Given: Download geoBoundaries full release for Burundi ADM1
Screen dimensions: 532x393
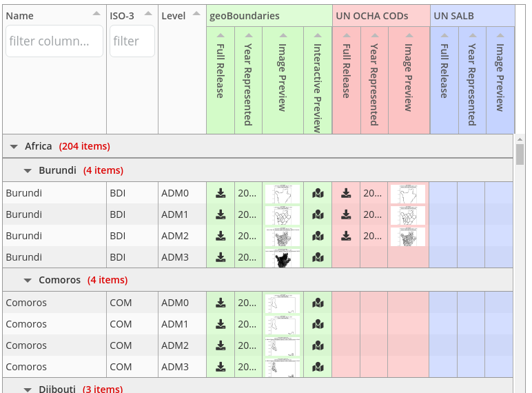Looking at the screenshot, I should click(x=221, y=214).
